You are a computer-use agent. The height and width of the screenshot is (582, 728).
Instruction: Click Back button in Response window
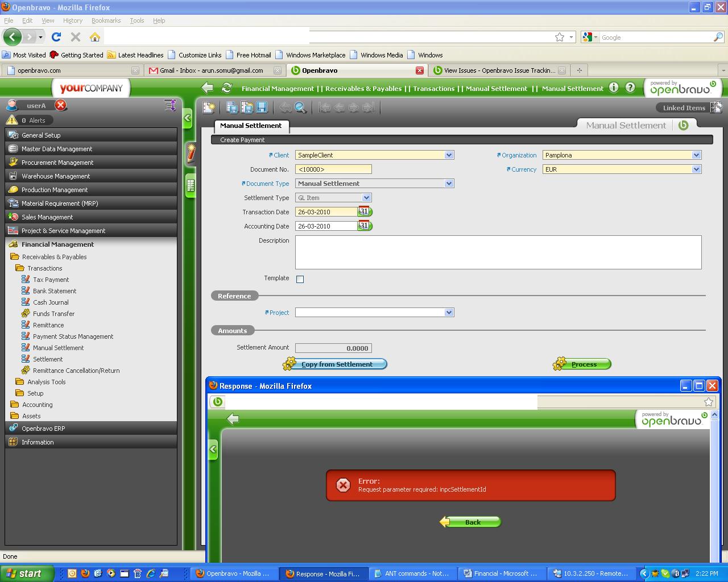[x=470, y=522]
